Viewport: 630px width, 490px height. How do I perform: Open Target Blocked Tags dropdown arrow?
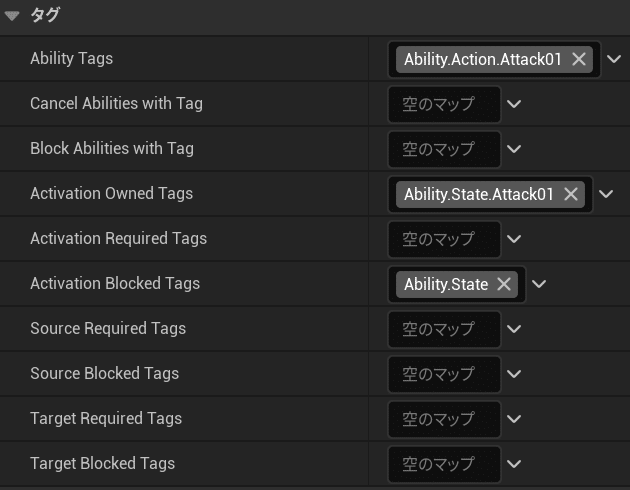pyautogui.click(x=514, y=464)
